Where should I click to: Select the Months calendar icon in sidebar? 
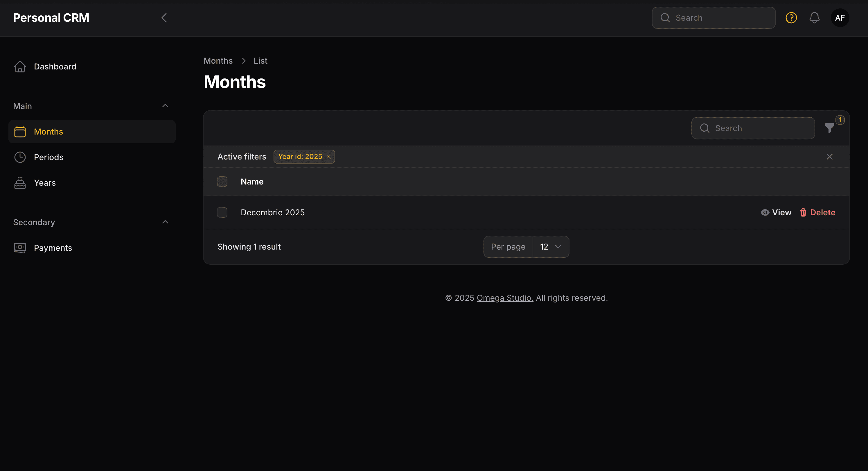pyautogui.click(x=19, y=132)
